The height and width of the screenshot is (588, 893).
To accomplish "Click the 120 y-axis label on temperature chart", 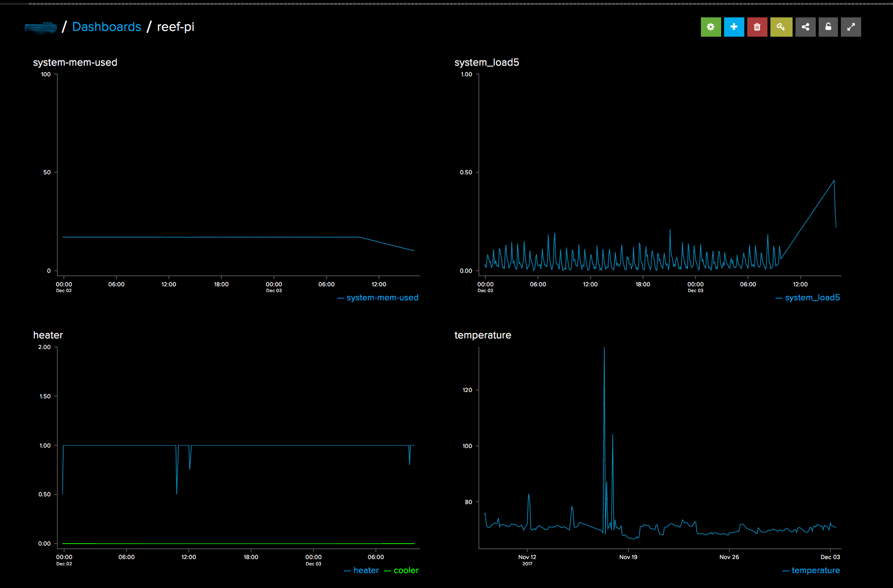I will coord(467,390).
